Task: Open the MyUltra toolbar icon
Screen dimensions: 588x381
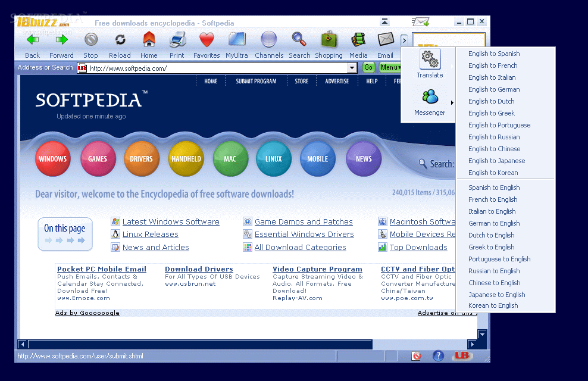Action: click(237, 39)
